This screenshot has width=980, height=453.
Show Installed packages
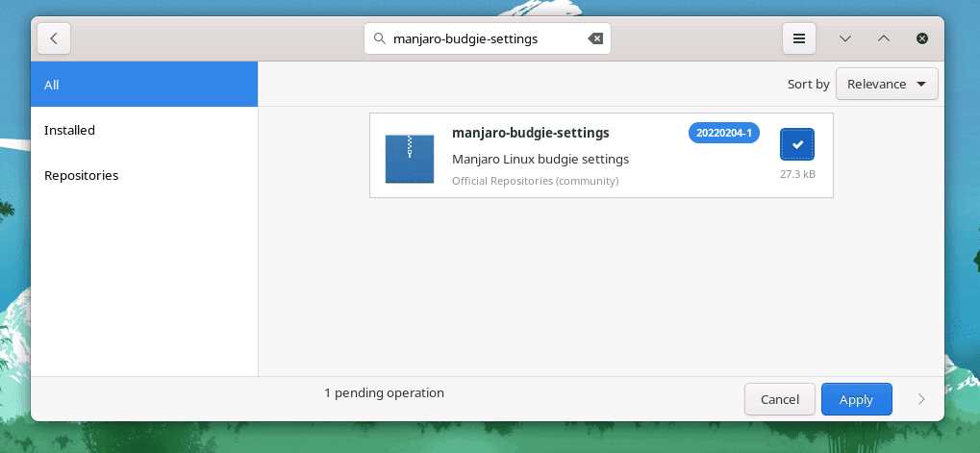pos(143,130)
